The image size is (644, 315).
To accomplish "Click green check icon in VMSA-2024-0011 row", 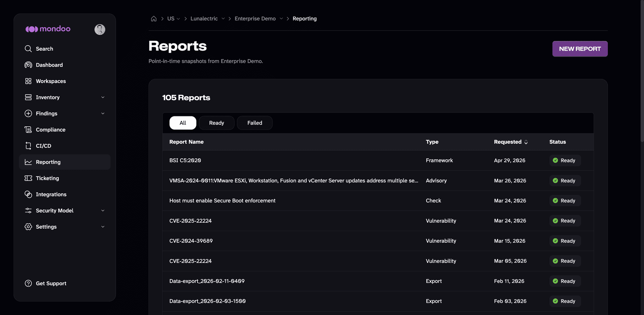I will coord(555,180).
